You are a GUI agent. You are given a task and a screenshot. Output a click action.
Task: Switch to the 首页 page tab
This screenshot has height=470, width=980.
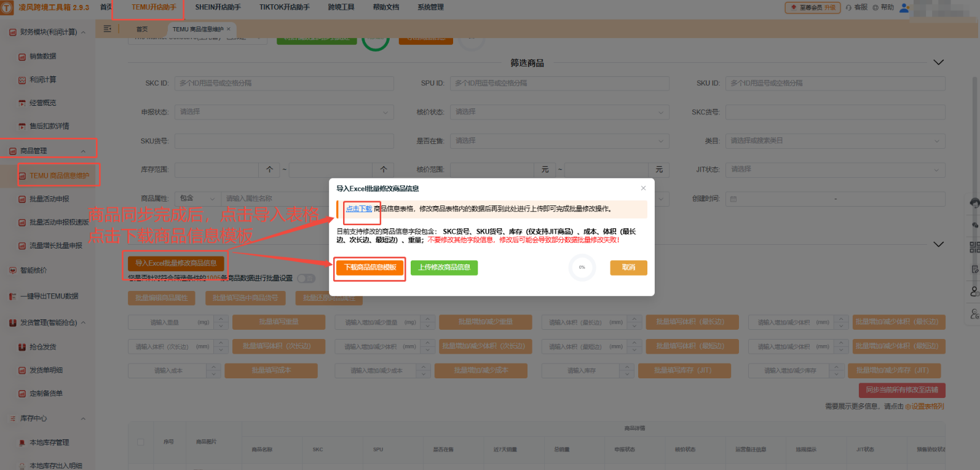point(142,30)
